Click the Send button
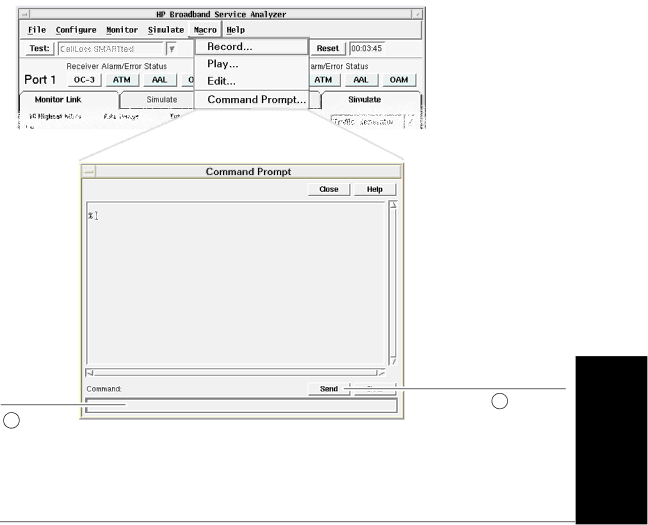The height and width of the screenshot is (525, 648). coord(329,389)
